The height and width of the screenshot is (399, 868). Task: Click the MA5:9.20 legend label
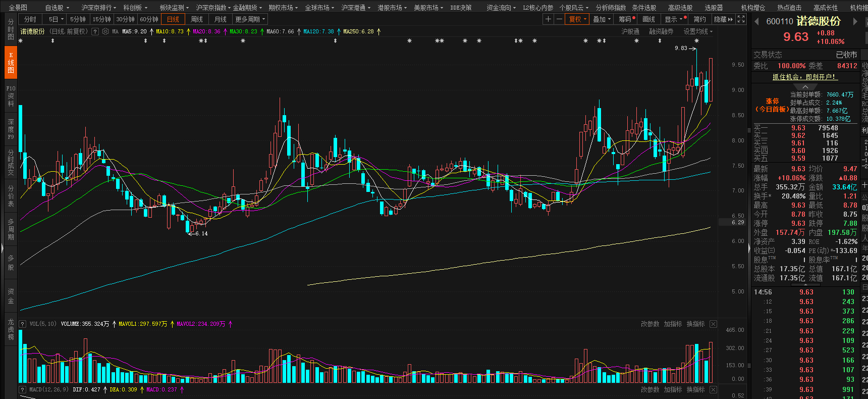coord(134,31)
